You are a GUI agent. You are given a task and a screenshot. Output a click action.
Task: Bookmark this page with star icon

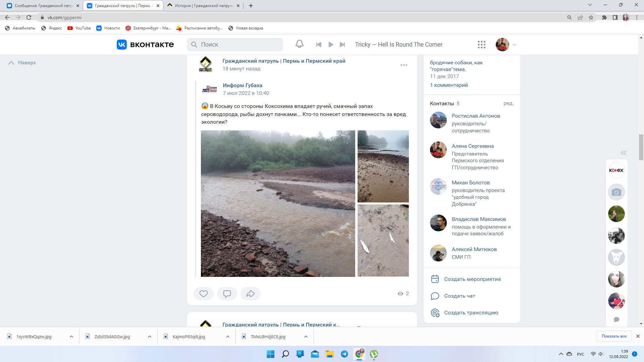tap(591, 17)
